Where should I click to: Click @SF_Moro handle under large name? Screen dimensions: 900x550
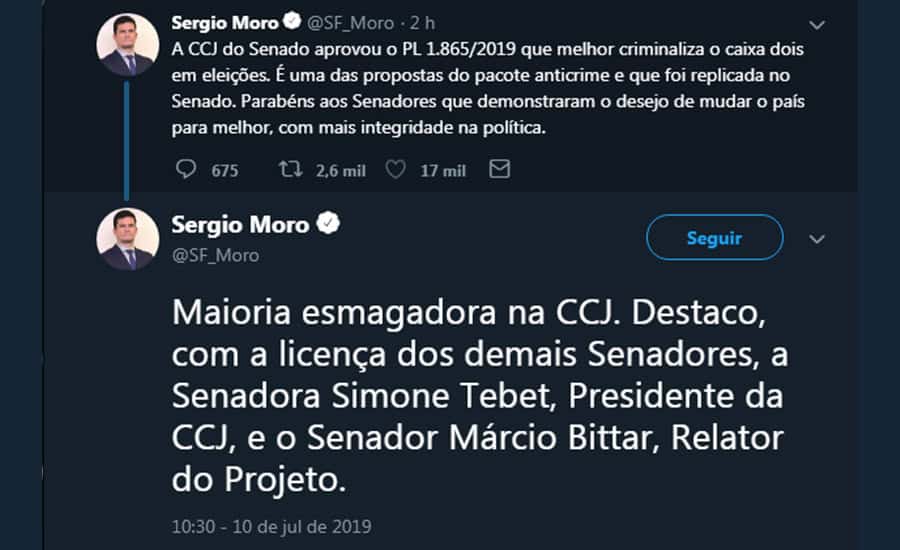(x=215, y=255)
